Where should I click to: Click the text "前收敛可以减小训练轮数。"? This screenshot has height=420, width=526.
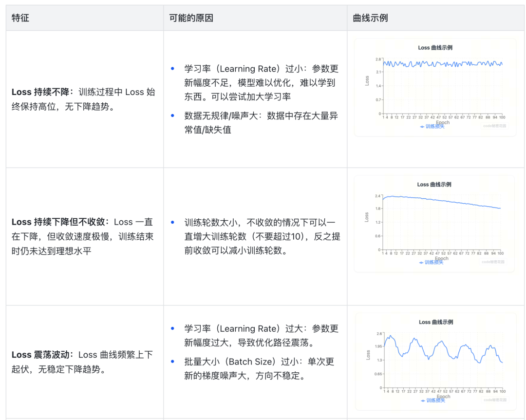pos(236,250)
